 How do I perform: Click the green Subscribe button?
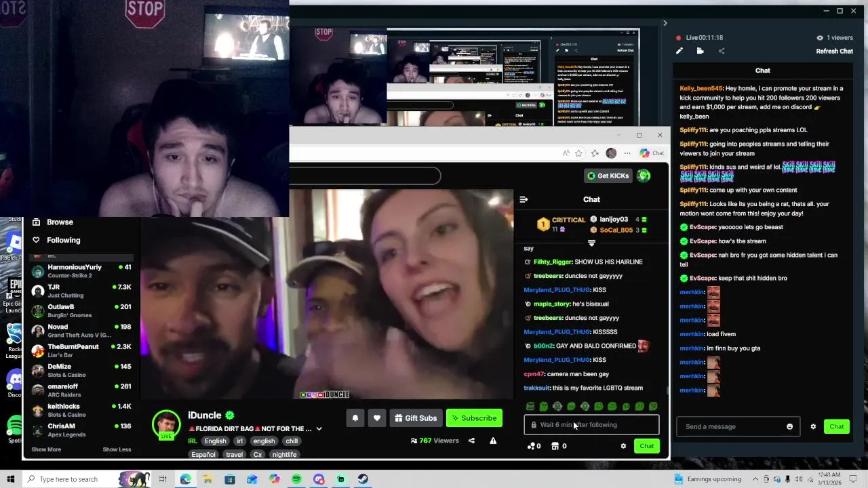474,418
